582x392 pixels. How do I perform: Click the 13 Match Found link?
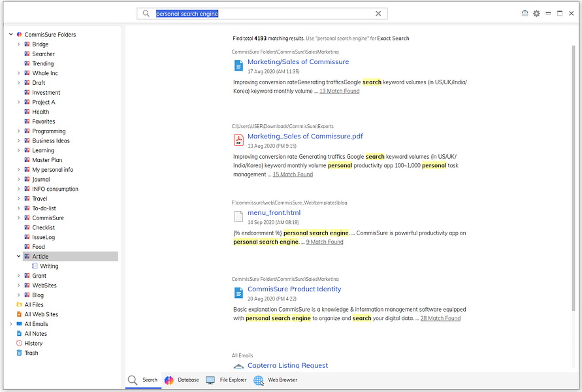pyautogui.click(x=339, y=91)
